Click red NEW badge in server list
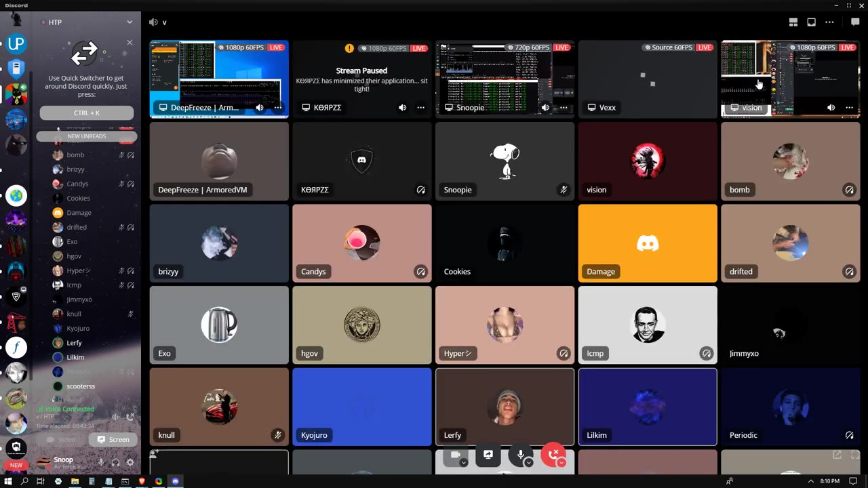The image size is (868, 488). [x=16, y=465]
